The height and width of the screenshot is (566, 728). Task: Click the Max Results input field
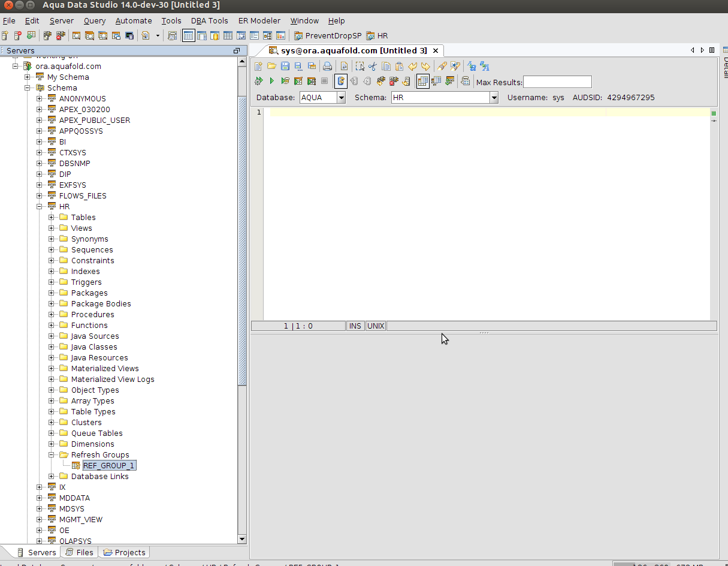[x=557, y=82]
